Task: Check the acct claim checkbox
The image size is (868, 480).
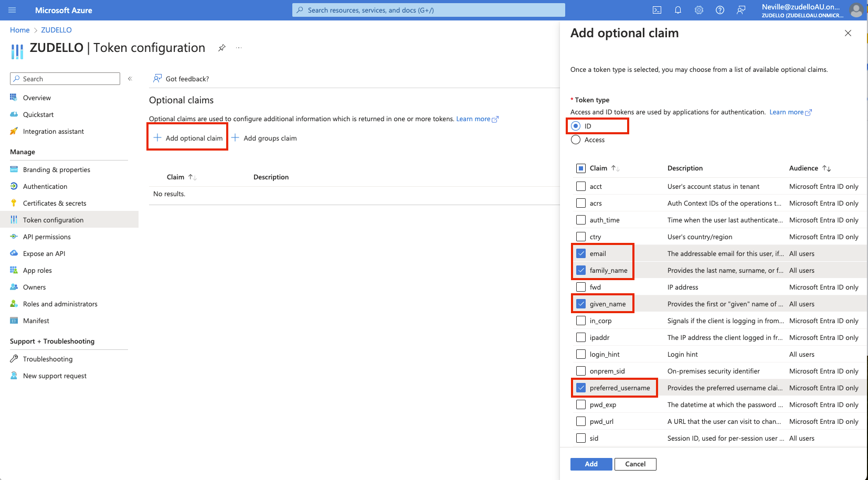Action: [x=581, y=186]
